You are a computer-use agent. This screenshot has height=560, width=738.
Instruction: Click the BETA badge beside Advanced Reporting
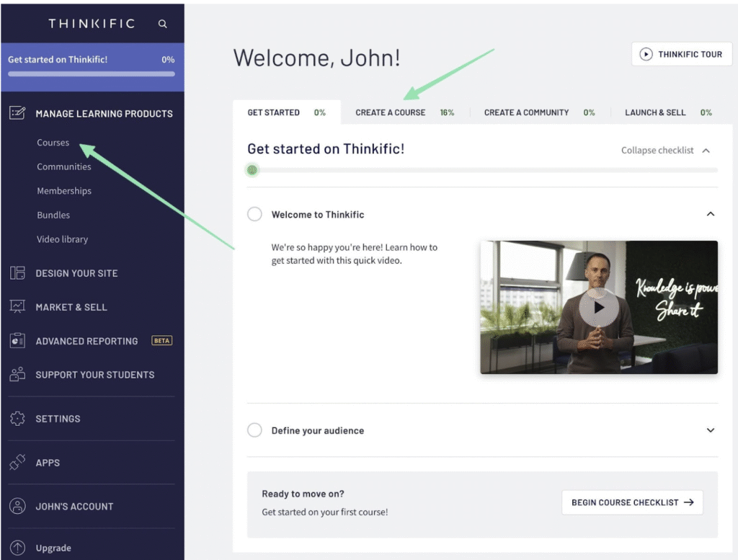point(161,340)
